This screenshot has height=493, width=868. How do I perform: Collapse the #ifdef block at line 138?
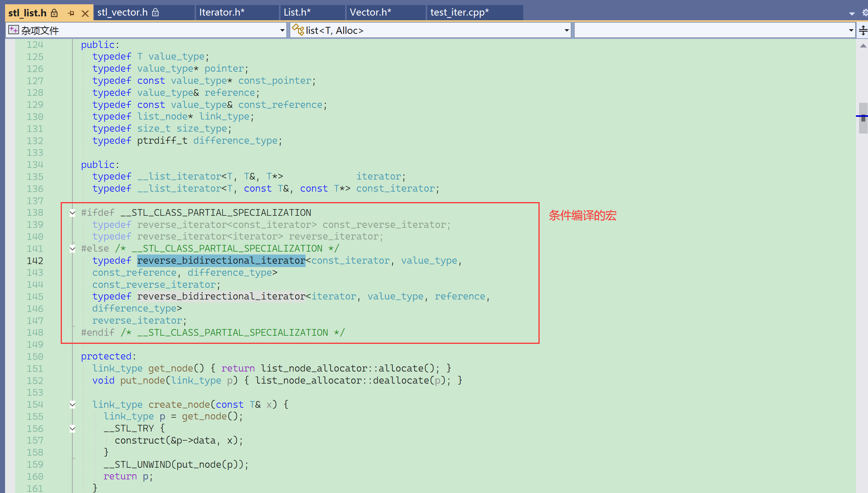coord(72,213)
